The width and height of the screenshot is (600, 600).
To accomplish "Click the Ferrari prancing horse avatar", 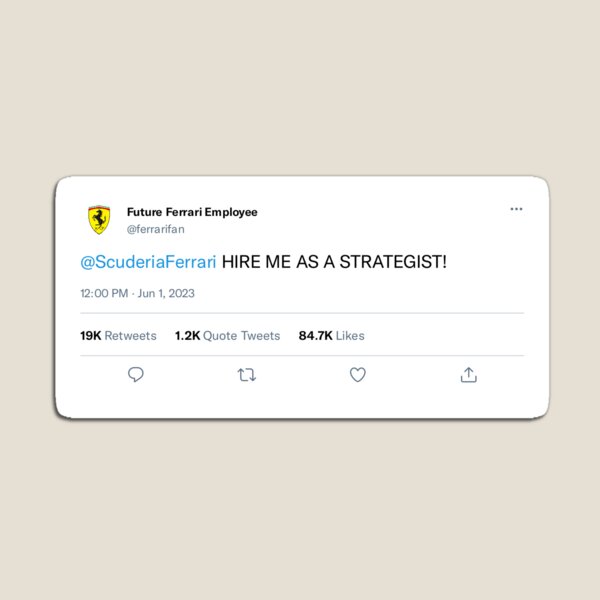I will coord(99,220).
